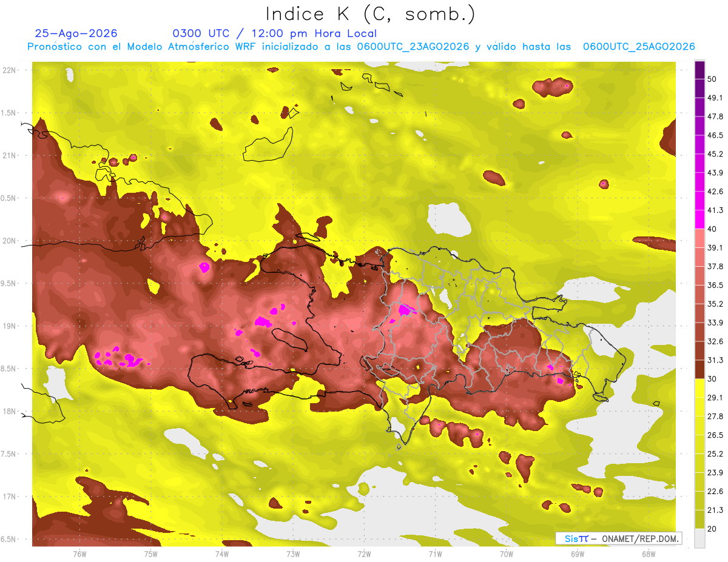
Task: Click the '31.3' colorbar label
Action: [715, 360]
